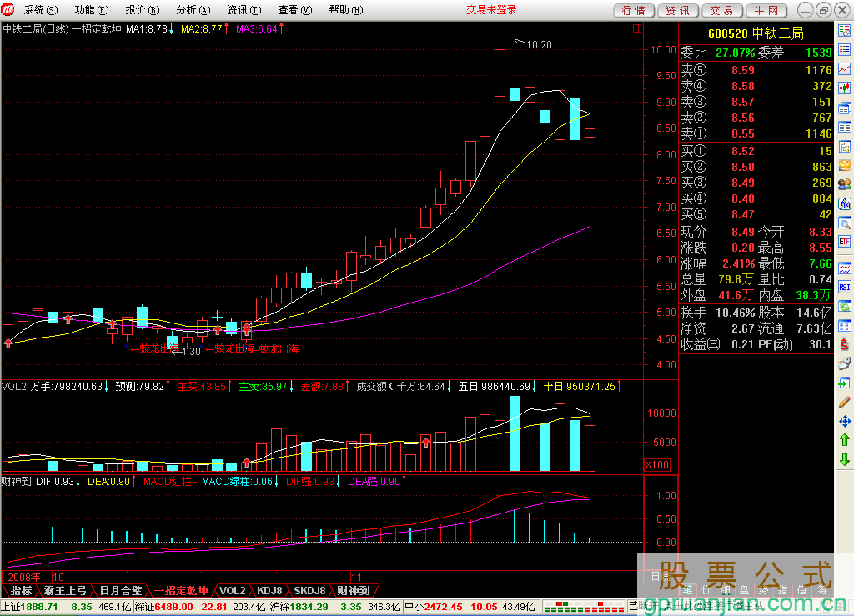This screenshot has height=616, width=854.
Task: Click the 牛网 button
Action: tap(766, 10)
